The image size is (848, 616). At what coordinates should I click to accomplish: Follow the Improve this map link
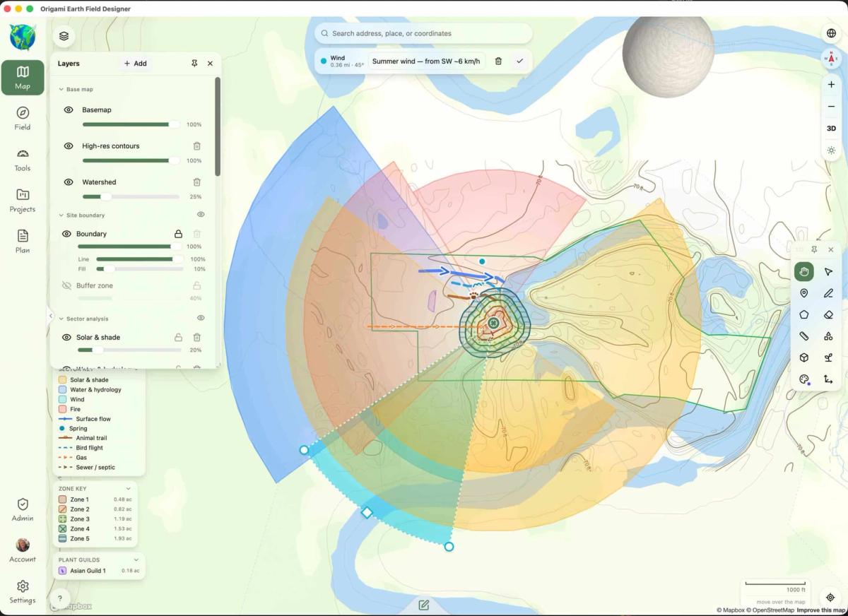click(820, 610)
